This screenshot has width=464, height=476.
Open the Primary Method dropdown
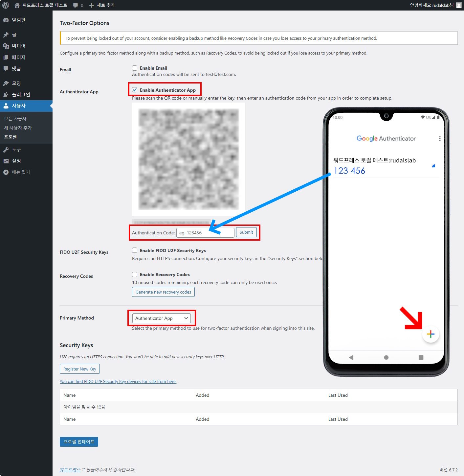162,318
